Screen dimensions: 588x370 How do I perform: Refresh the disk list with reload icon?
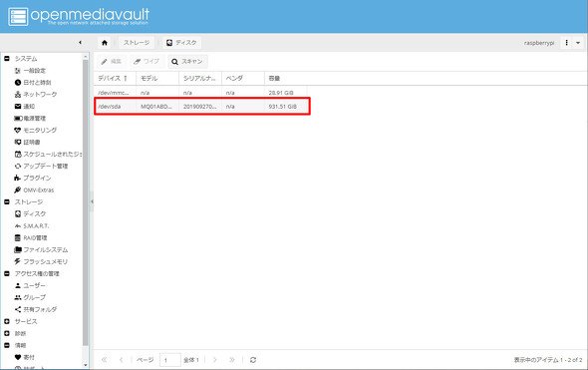point(253,360)
